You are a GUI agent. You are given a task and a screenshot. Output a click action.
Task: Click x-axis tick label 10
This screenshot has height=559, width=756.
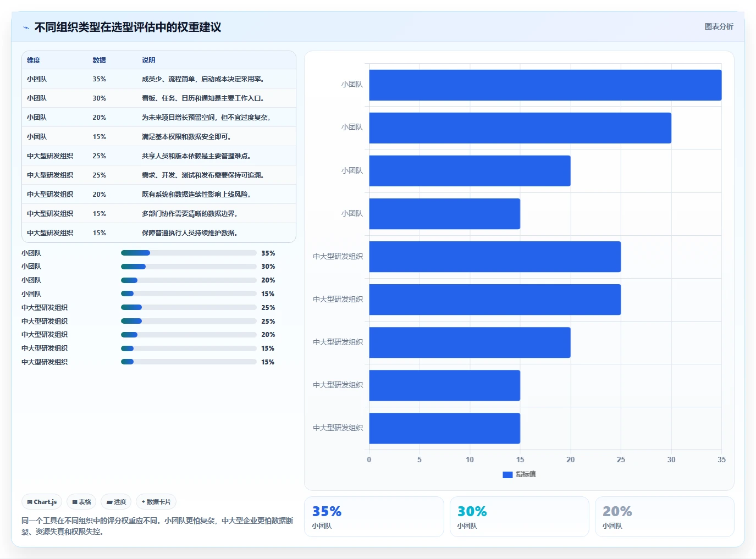[470, 460]
